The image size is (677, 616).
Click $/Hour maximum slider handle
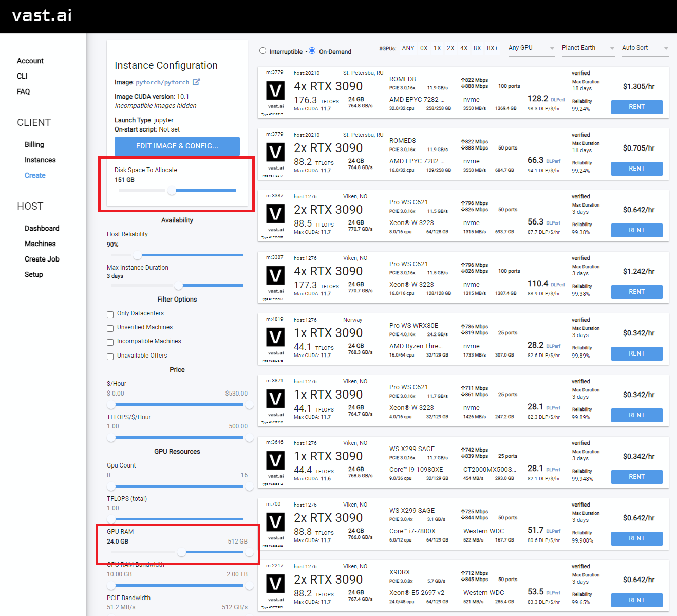point(249,405)
